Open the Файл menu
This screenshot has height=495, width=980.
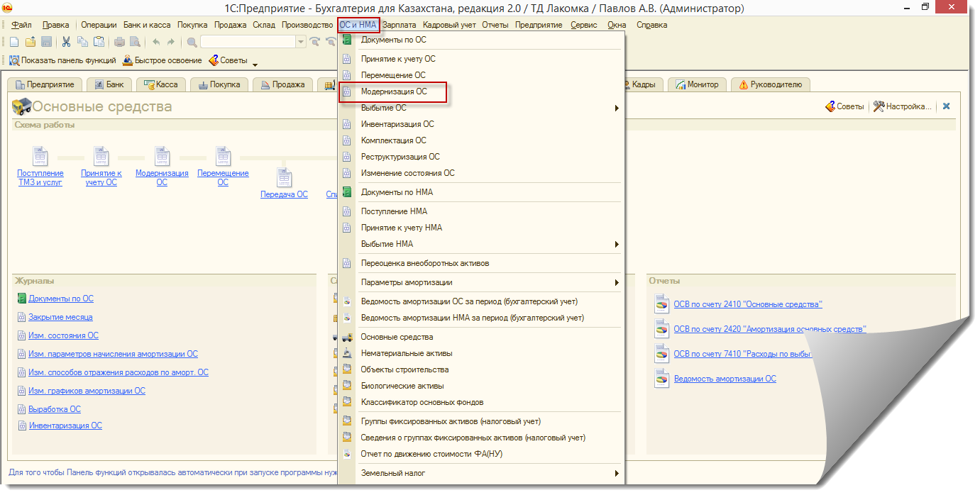(x=22, y=25)
